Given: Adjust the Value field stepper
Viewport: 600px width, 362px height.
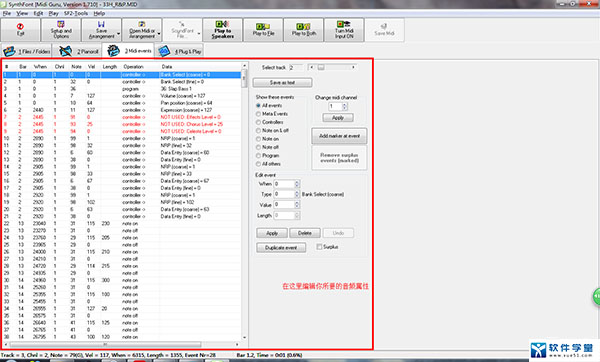Looking at the screenshot, I should [x=297, y=205].
